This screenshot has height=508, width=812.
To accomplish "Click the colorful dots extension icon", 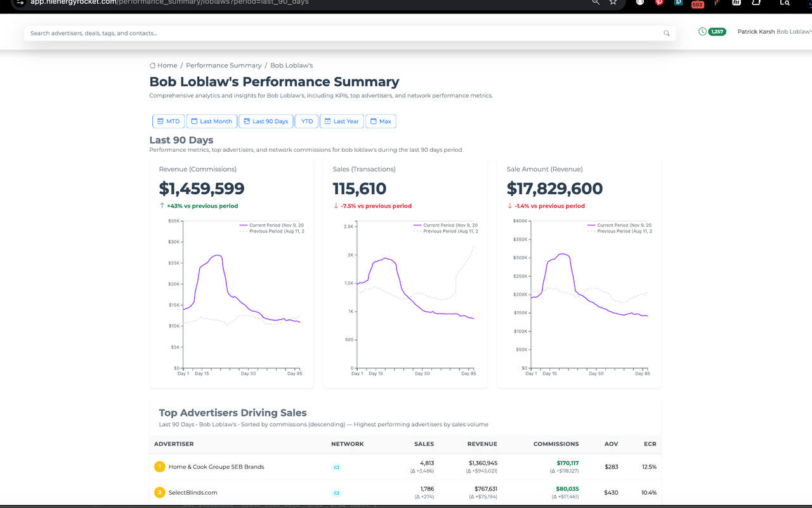I will pyautogui.click(x=716, y=3).
